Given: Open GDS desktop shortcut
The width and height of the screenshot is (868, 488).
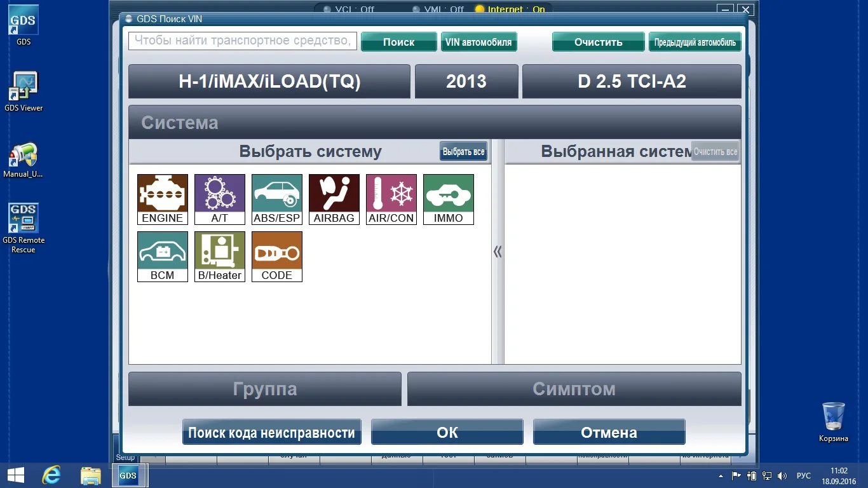Looking at the screenshot, I should pyautogui.click(x=24, y=25).
